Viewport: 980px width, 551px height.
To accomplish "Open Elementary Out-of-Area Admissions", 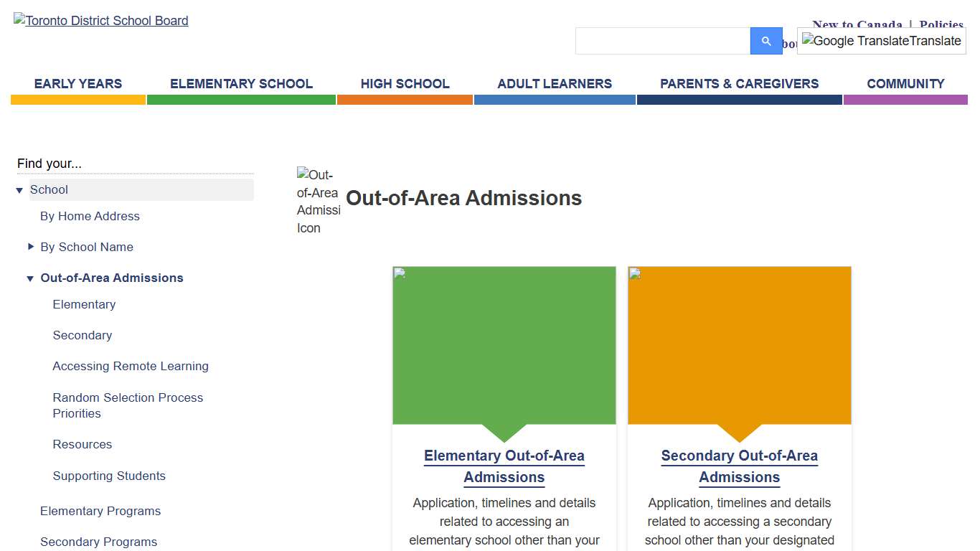I will point(504,466).
